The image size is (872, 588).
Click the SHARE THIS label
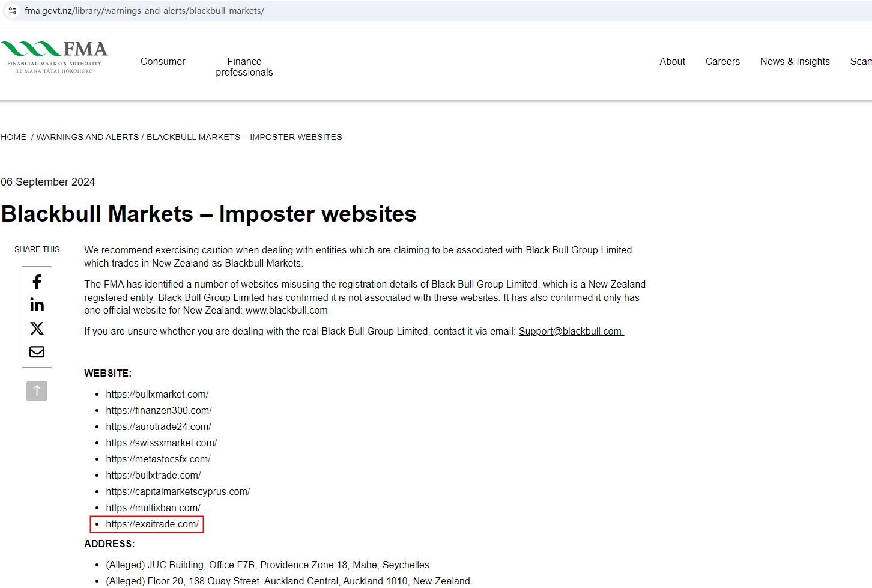pyautogui.click(x=37, y=249)
